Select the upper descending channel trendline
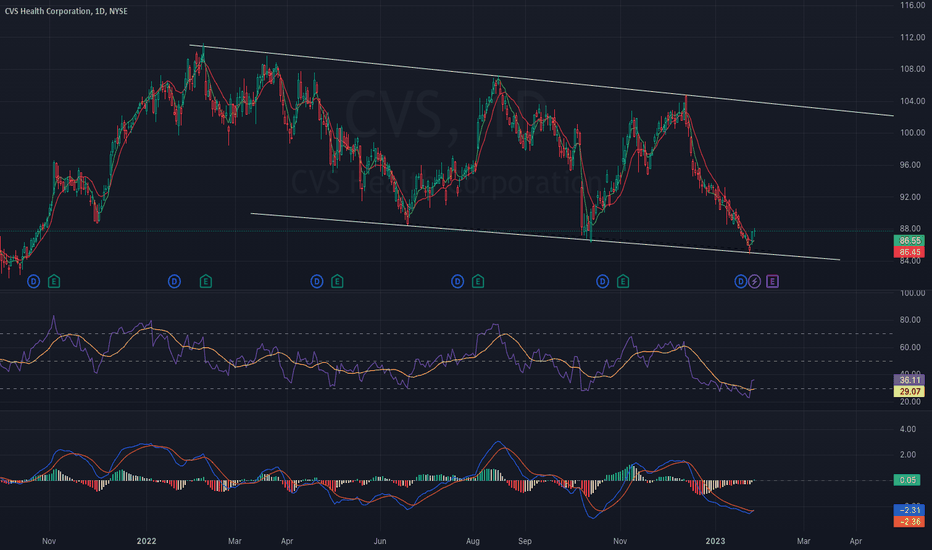Viewport: 932px width, 550px height. [x=541, y=80]
